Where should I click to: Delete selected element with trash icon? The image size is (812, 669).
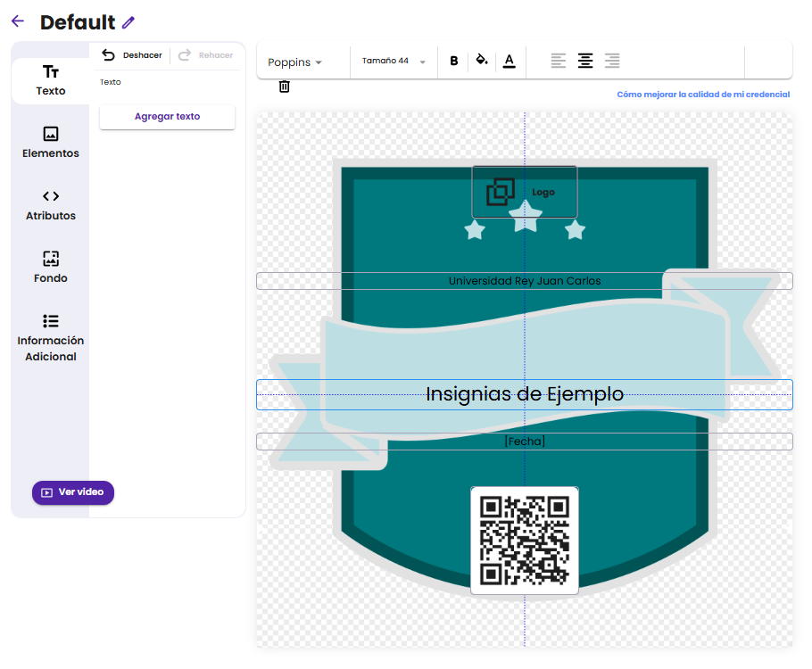[x=284, y=87]
